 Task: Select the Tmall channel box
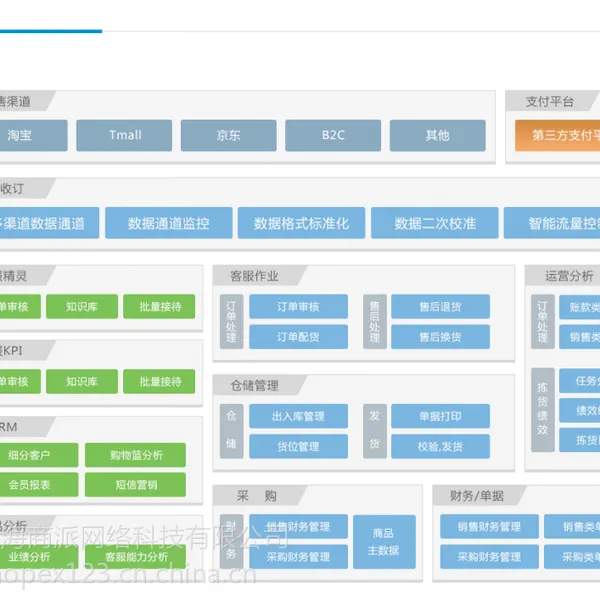(124, 135)
